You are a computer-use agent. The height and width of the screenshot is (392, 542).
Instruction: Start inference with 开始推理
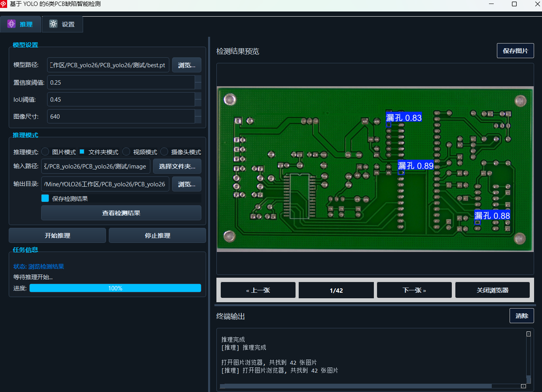pyautogui.click(x=57, y=235)
